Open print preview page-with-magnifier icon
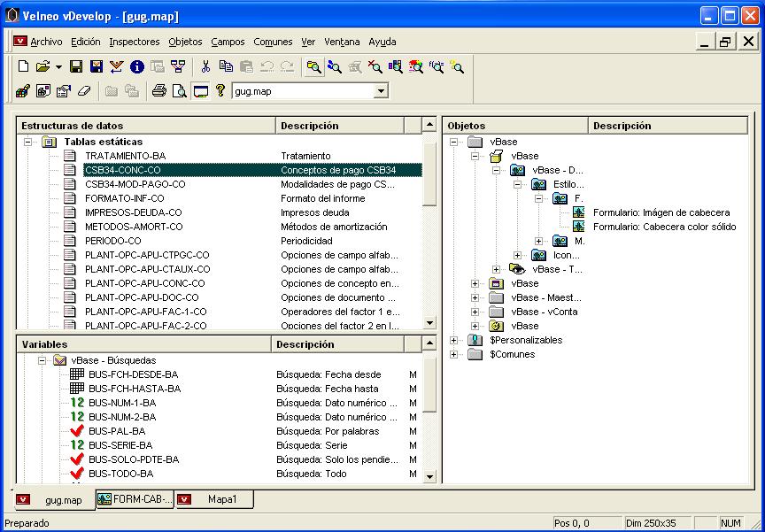 [180, 90]
